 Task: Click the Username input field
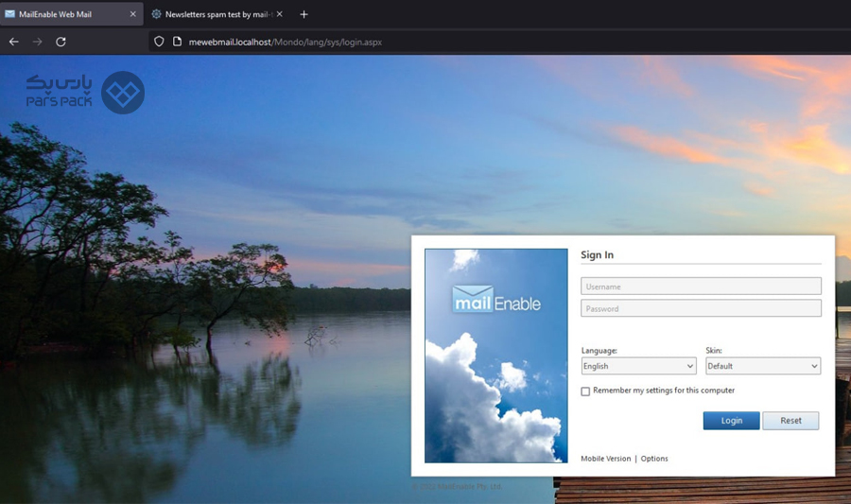coord(701,286)
